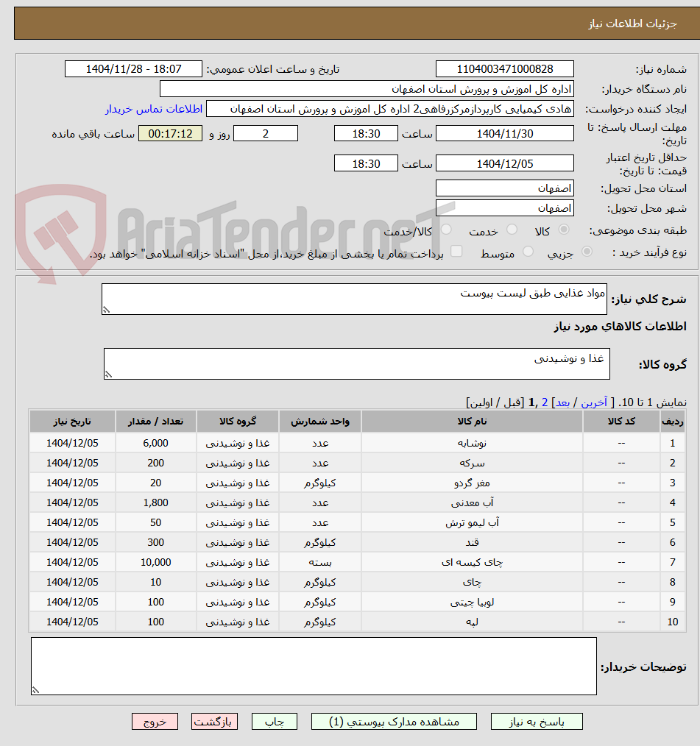The image size is (700, 746).
Task: Click quantity 1,800 in the آب معدنی row
Action: click(155, 503)
